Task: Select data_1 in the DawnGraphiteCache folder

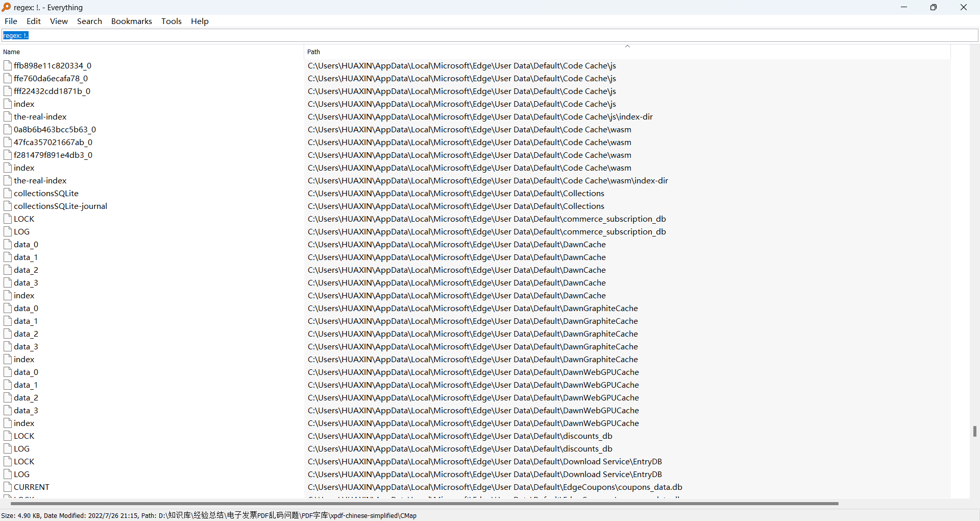Action: [26, 321]
